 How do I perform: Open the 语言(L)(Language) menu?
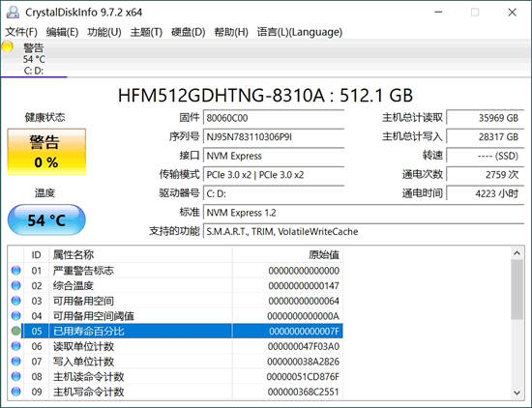[x=300, y=32]
